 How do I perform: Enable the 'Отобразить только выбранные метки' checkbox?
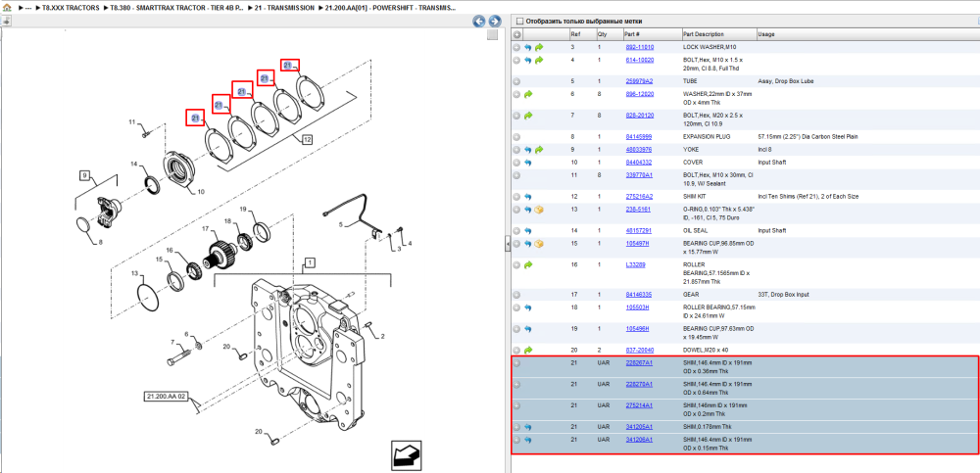pos(518,22)
